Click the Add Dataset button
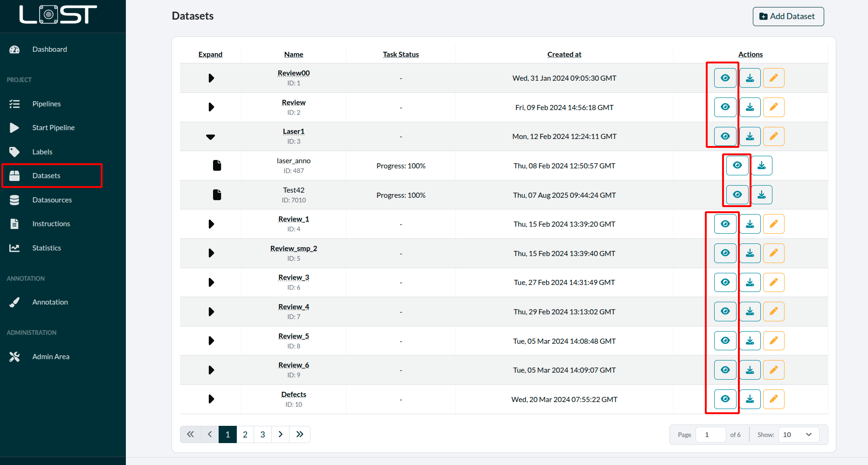 tap(788, 16)
